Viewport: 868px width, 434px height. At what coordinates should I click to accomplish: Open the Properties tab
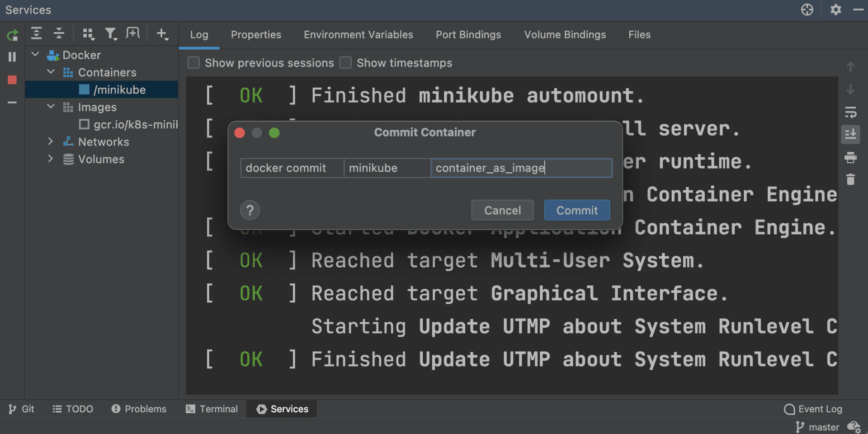pyautogui.click(x=256, y=35)
